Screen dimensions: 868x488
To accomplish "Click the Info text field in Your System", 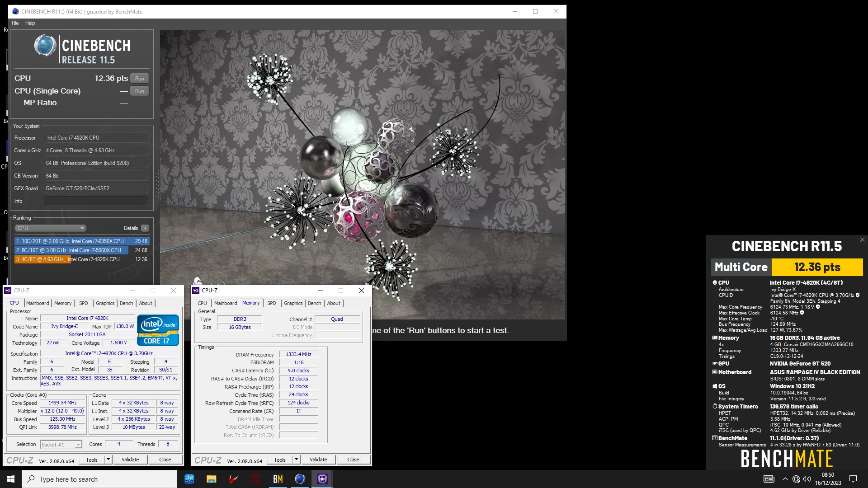I will 96,201.
